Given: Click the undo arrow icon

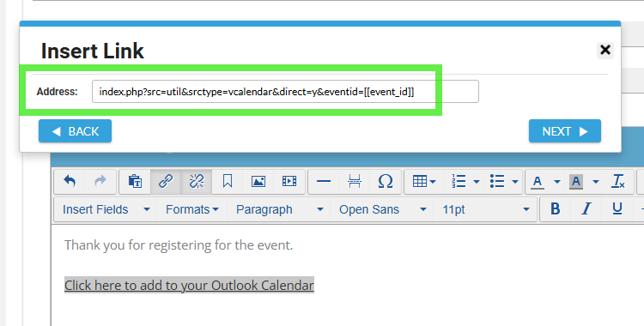Looking at the screenshot, I should pos(70,181).
